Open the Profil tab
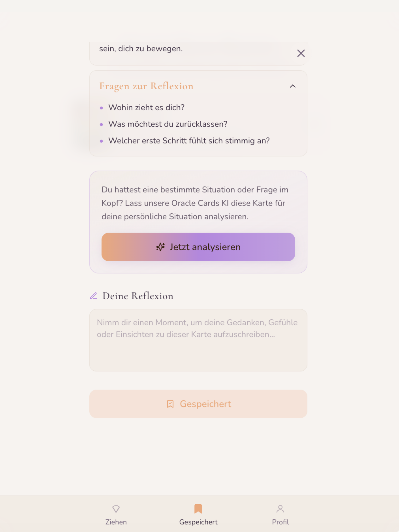 (x=280, y=515)
